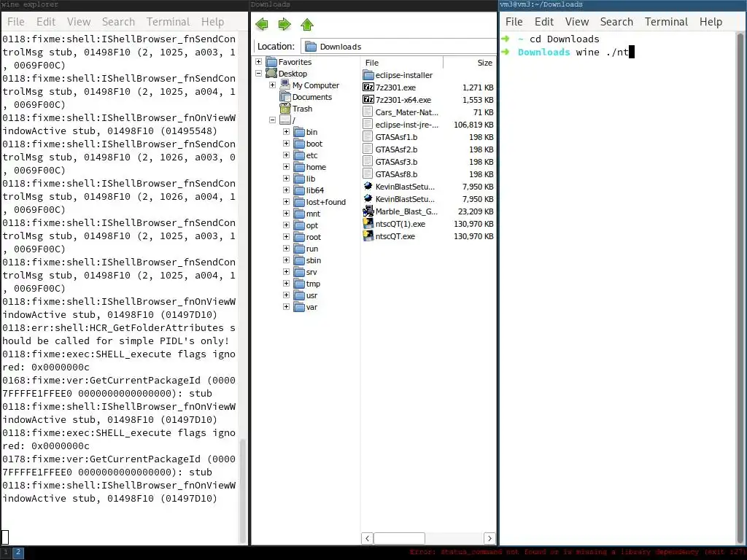This screenshot has height=560, width=747.
Task: Expand the My Computer tree node
Action: point(273,85)
